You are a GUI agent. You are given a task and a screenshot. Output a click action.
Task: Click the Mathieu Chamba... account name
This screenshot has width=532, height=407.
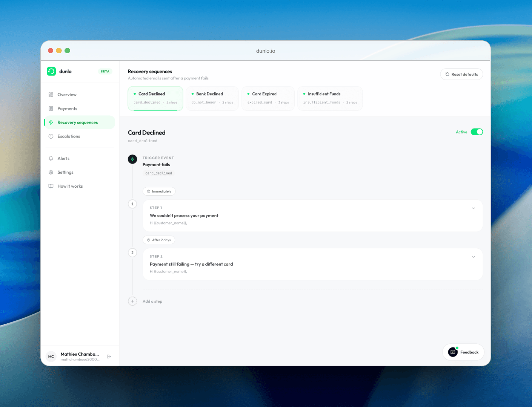80,354
